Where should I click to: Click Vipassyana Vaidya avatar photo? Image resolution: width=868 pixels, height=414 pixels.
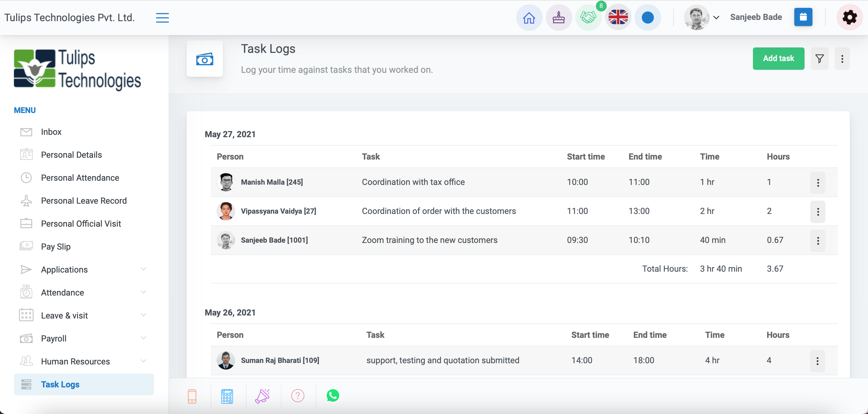coord(226,211)
